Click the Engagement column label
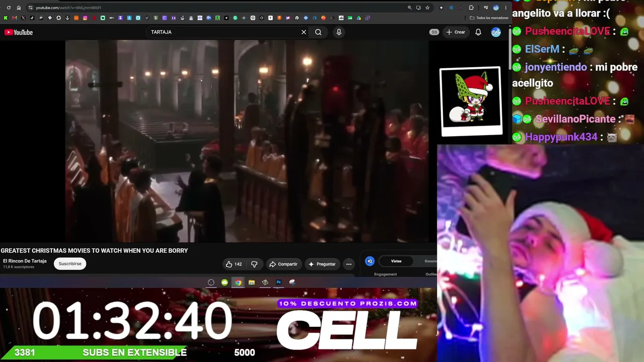This screenshot has width=644, height=362. pyautogui.click(x=385, y=274)
